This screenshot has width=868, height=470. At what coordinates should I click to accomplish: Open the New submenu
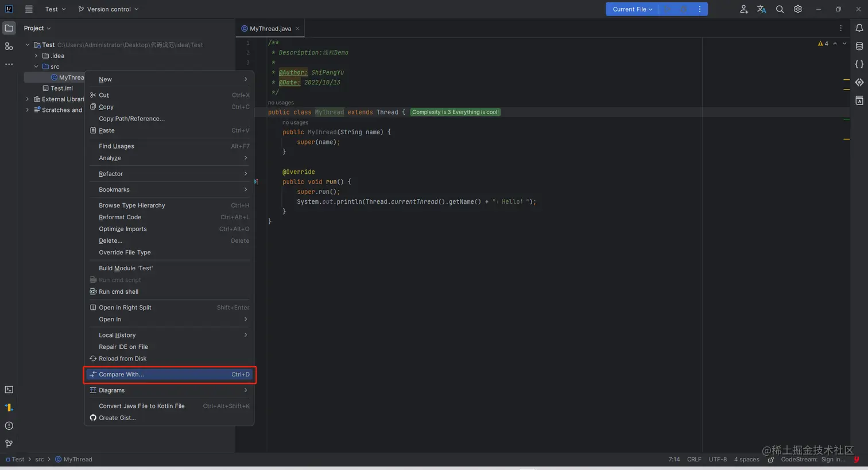pyautogui.click(x=169, y=79)
